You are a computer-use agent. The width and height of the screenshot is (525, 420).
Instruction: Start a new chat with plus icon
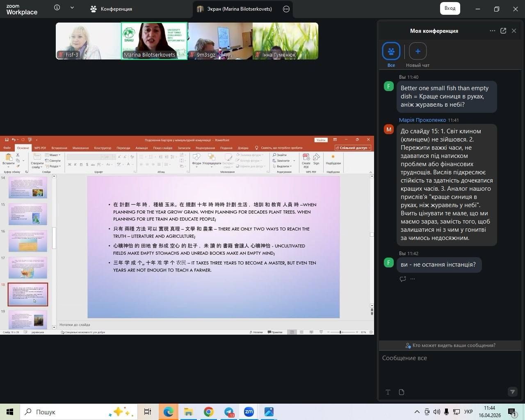point(418,51)
